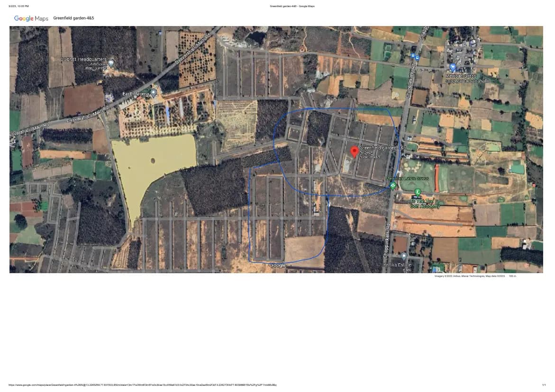
Task: Open the Google Maps URL in the page footer
Action: tap(142, 385)
